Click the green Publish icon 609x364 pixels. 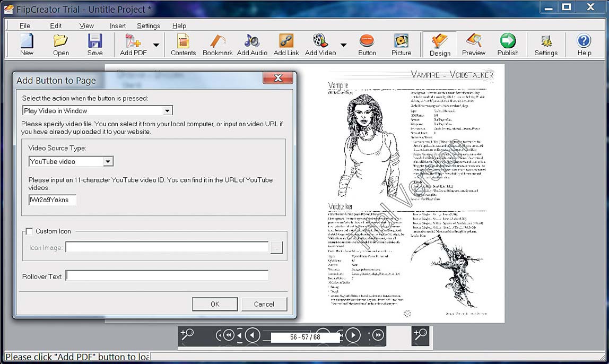click(508, 45)
